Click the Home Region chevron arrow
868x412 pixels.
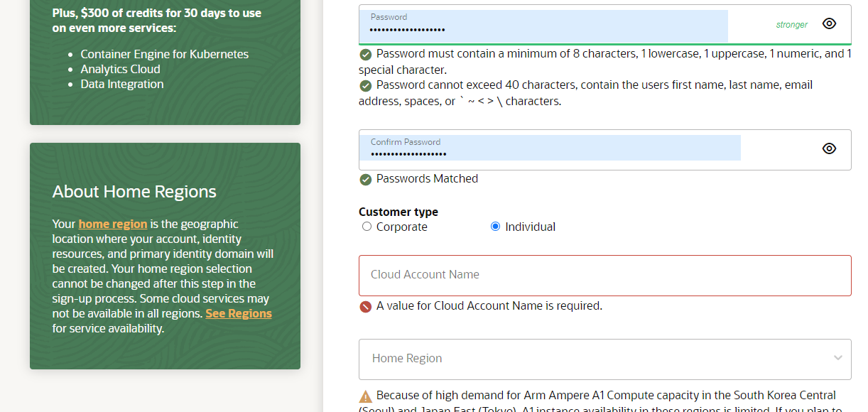pyautogui.click(x=837, y=359)
